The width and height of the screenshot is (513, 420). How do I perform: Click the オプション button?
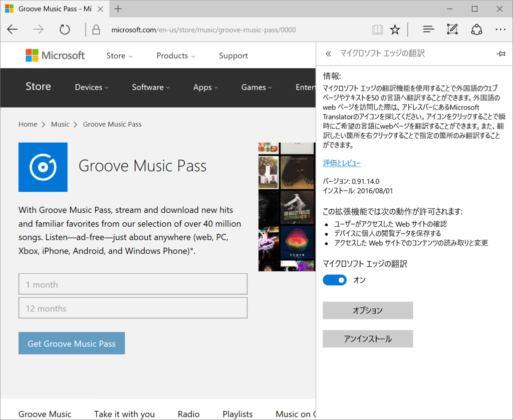click(x=368, y=310)
